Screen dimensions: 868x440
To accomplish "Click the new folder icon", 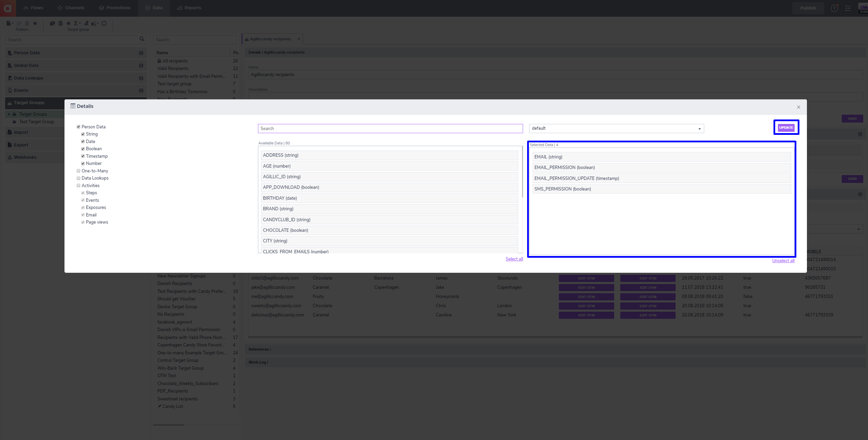I will click(x=9, y=23).
